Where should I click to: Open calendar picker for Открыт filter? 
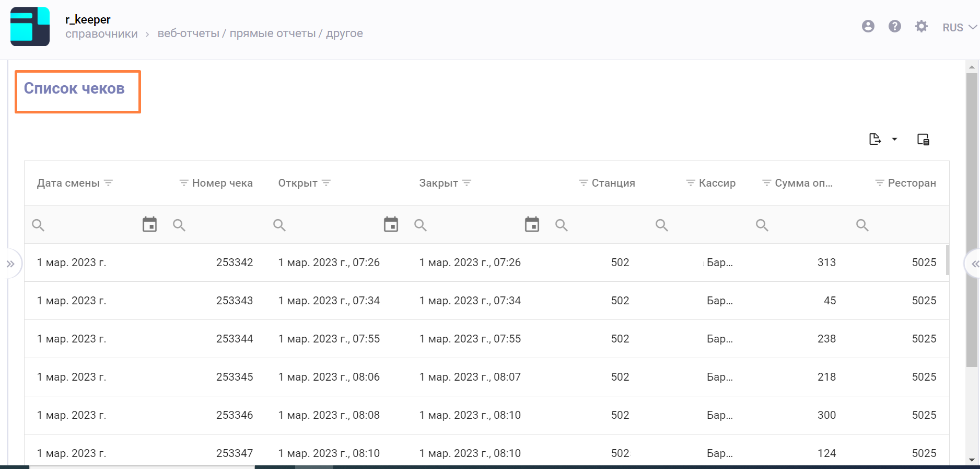click(391, 225)
